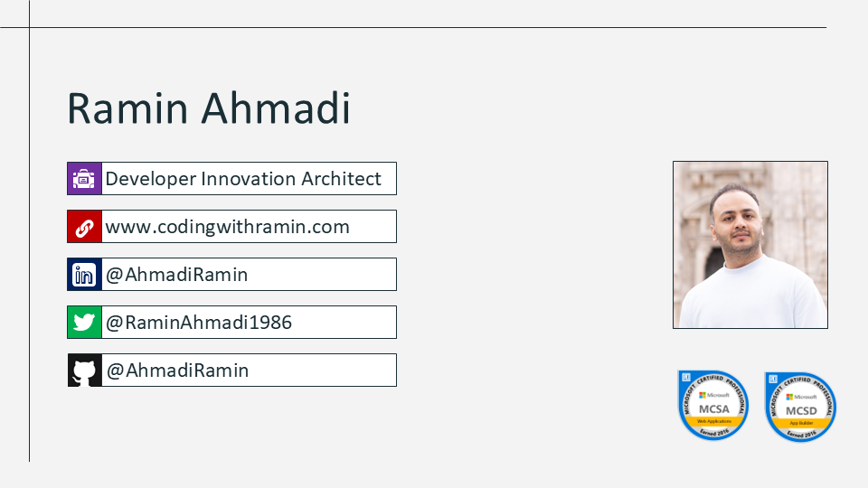
Task: Click the MCSA lettering on the left badge
Action: (x=713, y=409)
